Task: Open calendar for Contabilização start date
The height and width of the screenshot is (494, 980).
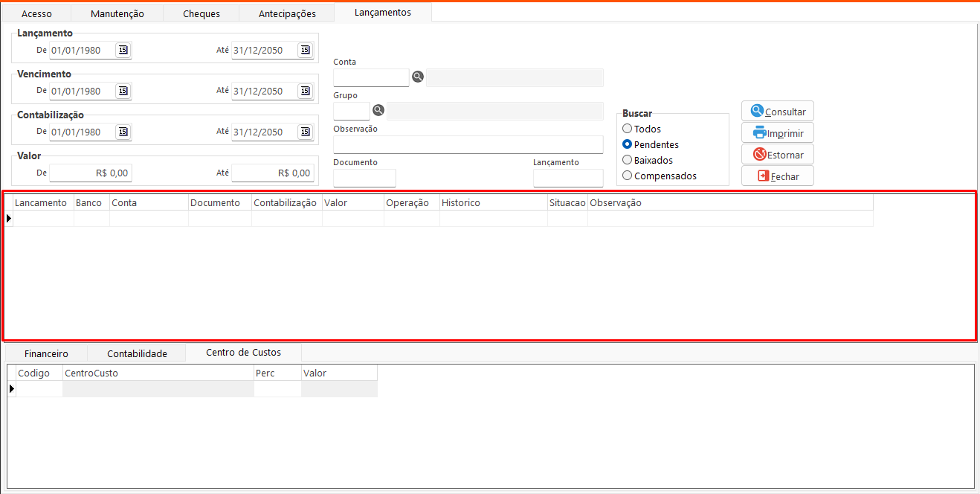Action: (123, 132)
